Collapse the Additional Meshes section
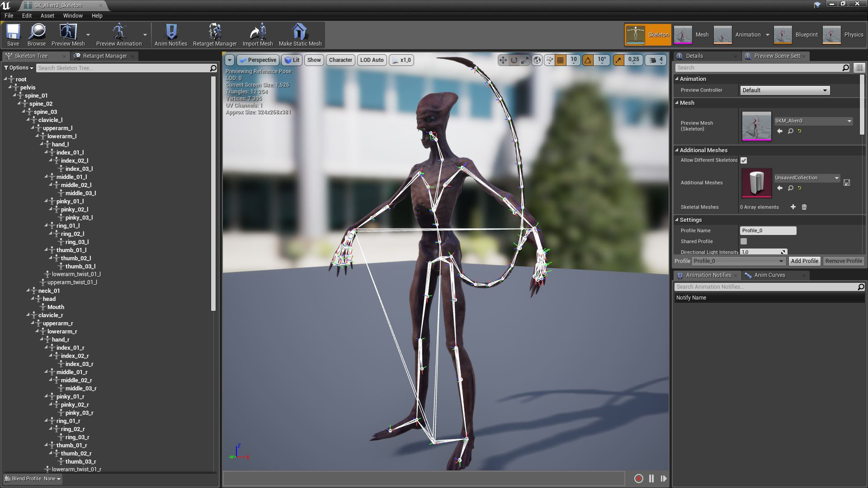This screenshot has height=488, width=868. 677,150
